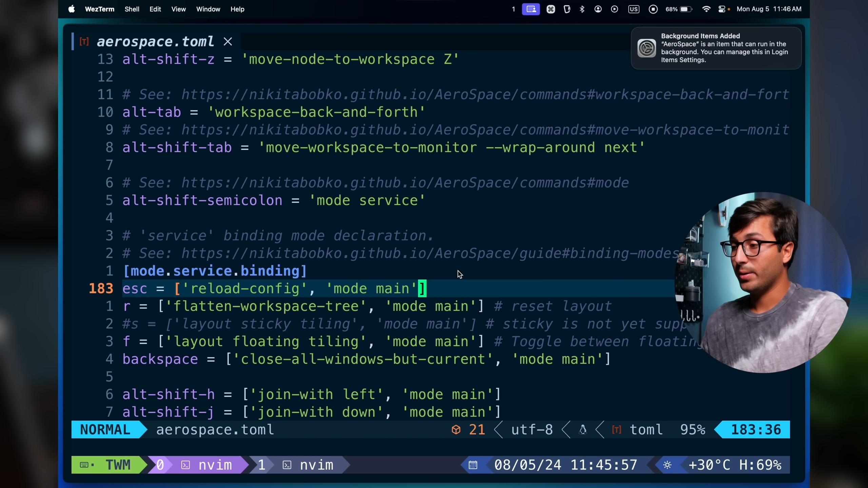Open the Shell menu
868x488 pixels.
132,9
